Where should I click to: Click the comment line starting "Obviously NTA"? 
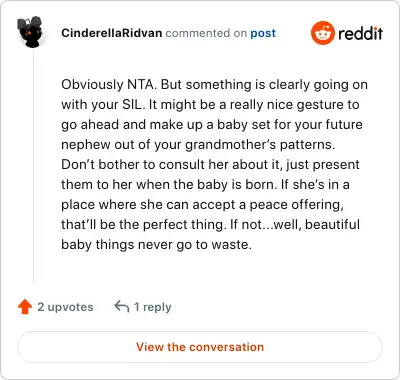214,85
